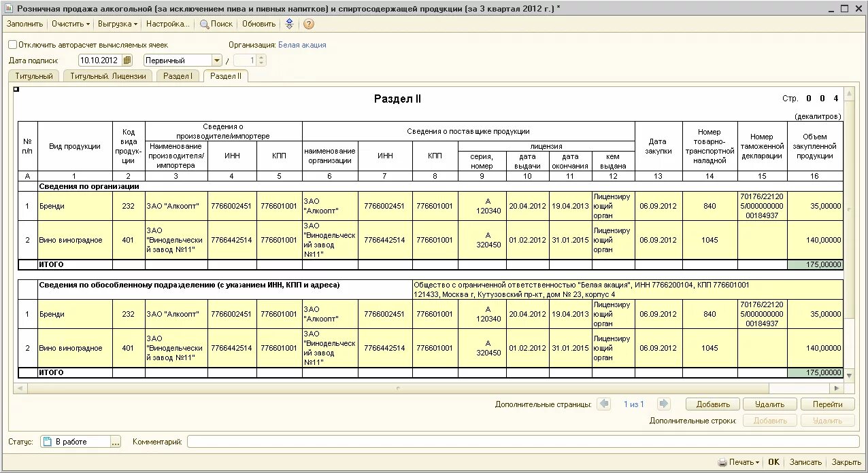This screenshot has height=473, width=868.
Task: Click Вино виноградное cell in organization section
Action: click(75, 240)
